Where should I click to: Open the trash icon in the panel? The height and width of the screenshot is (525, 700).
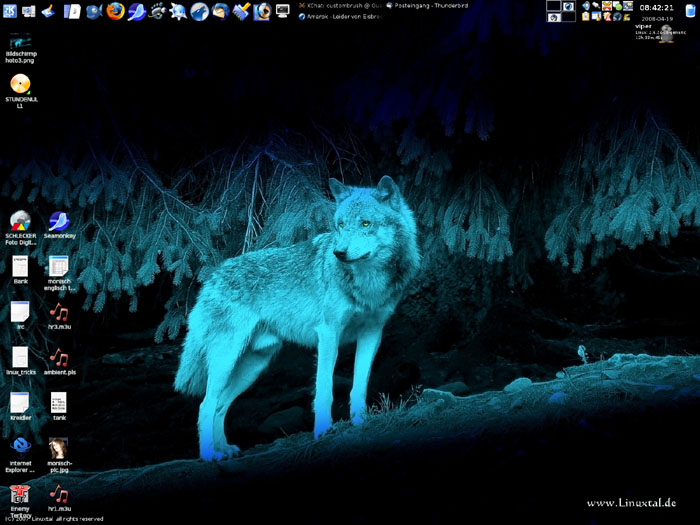690,11
